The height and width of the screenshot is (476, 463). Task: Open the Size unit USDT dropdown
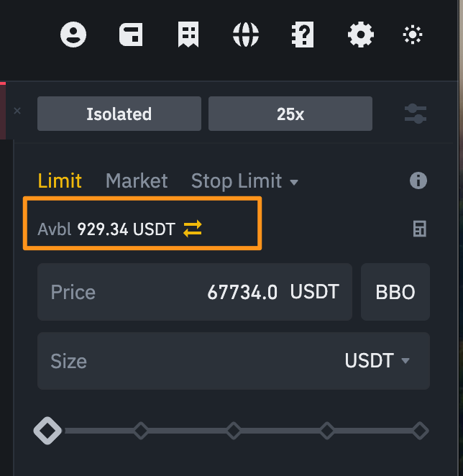[377, 361]
